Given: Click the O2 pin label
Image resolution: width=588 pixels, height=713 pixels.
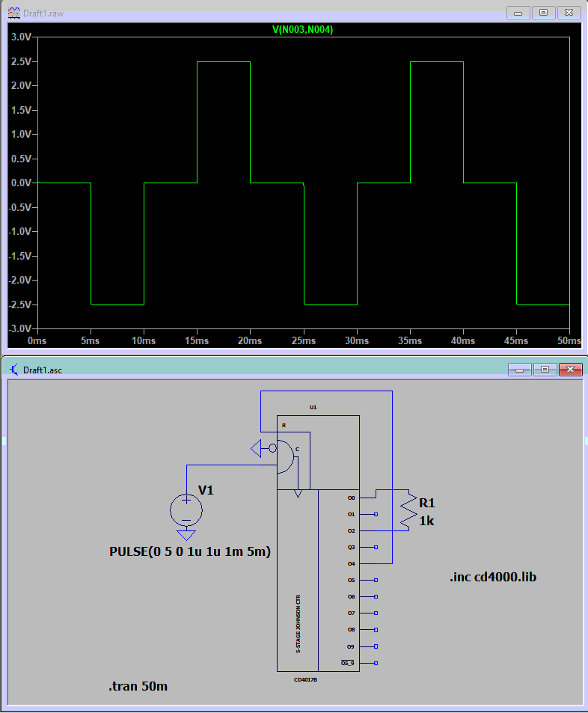Looking at the screenshot, I should point(351,531).
